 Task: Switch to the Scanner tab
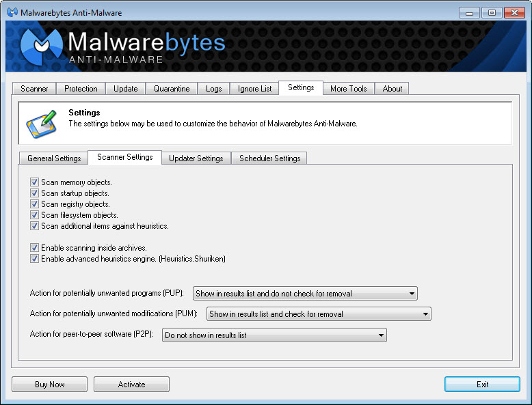pos(34,89)
